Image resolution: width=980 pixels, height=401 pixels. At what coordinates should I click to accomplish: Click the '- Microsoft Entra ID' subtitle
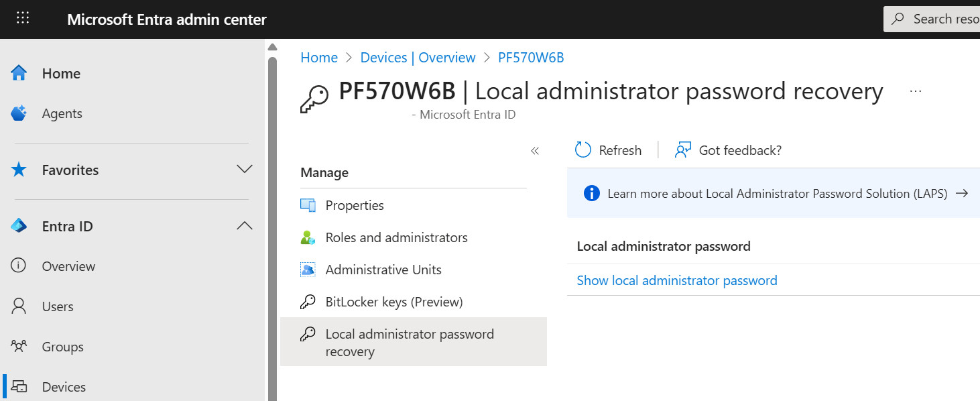pos(464,115)
